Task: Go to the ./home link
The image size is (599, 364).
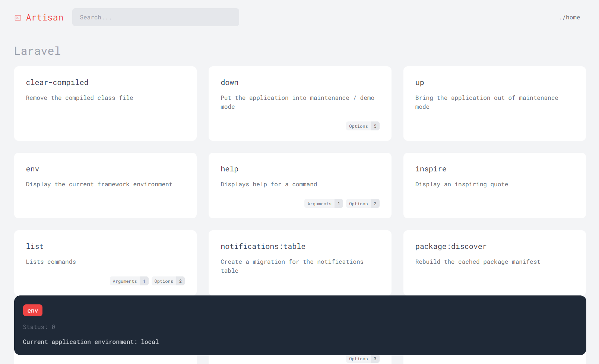Action: pyautogui.click(x=570, y=18)
